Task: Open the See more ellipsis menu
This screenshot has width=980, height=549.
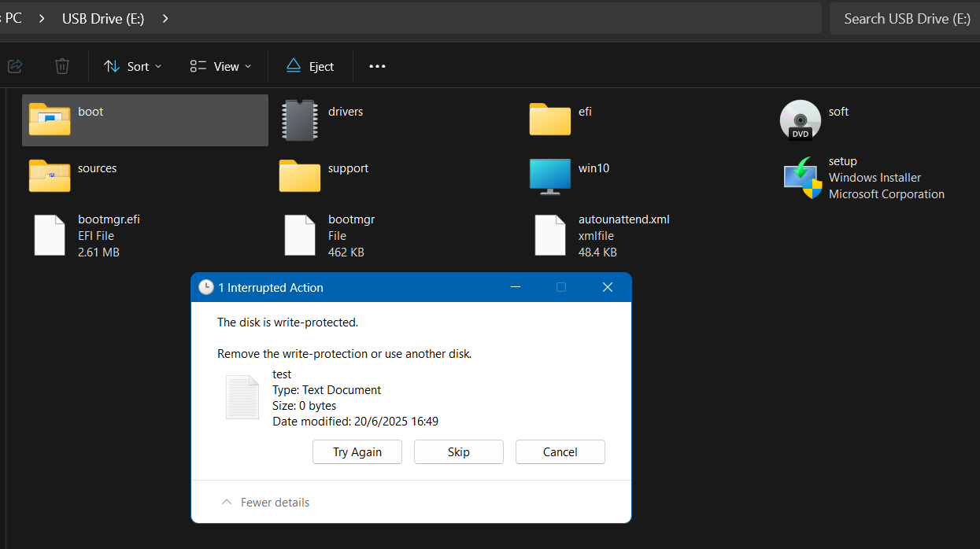Action: tap(378, 66)
